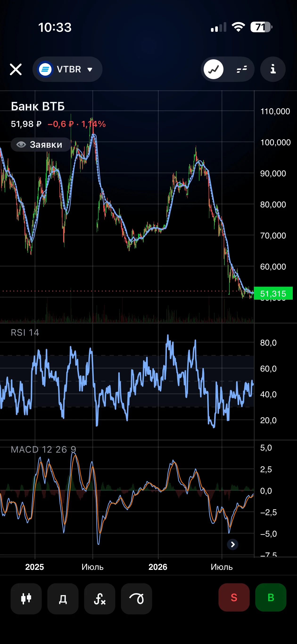The height and width of the screenshot is (644, 297).
Task: Tap the Wi-Fi icon in status bar
Action: 238,27
